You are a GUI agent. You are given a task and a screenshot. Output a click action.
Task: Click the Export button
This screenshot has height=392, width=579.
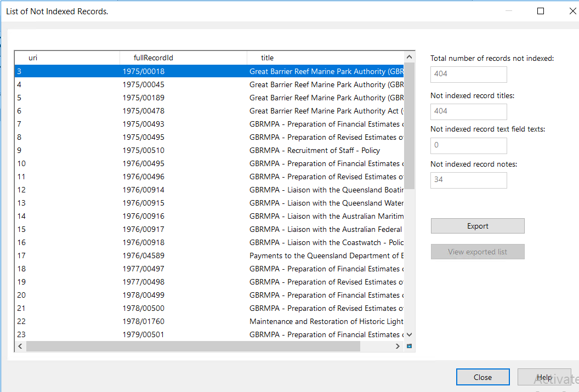[477, 225]
